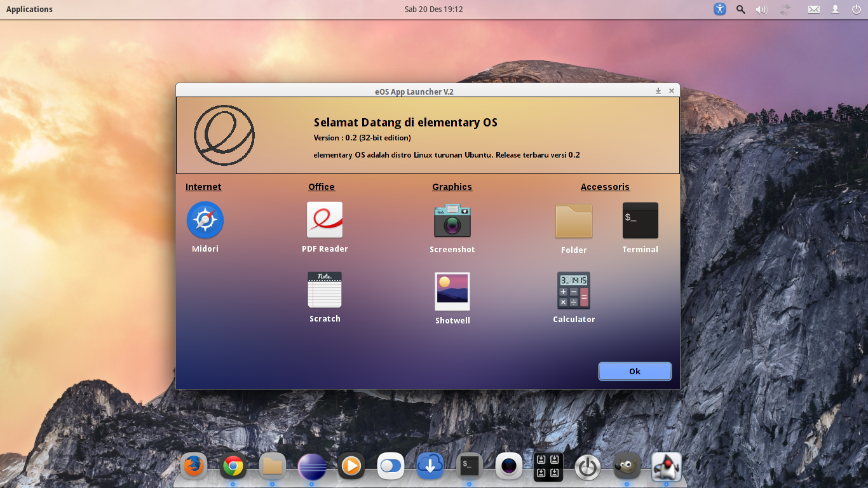Open the camera lens dock icon
This screenshot has width=868, height=488.
pos(509,467)
